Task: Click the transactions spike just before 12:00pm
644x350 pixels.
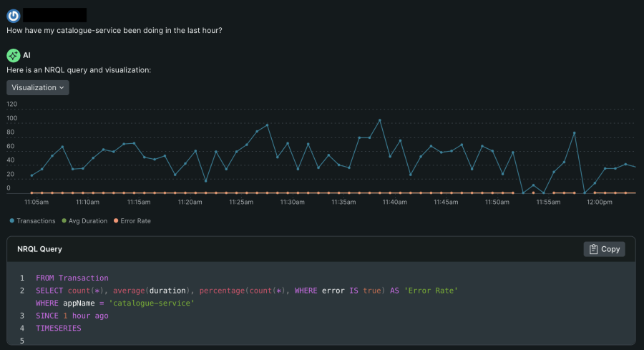Action: pos(574,133)
